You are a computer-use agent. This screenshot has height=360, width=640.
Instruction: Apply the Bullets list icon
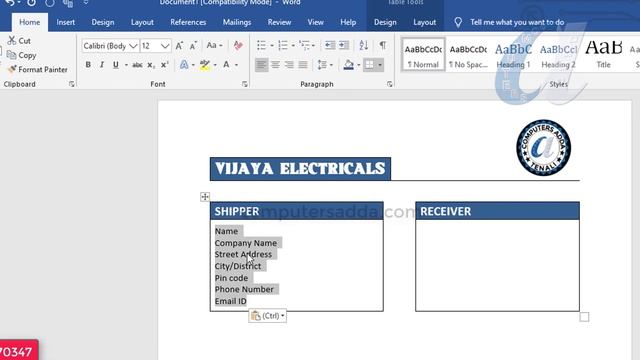pyautogui.click(x=261, y=45)
